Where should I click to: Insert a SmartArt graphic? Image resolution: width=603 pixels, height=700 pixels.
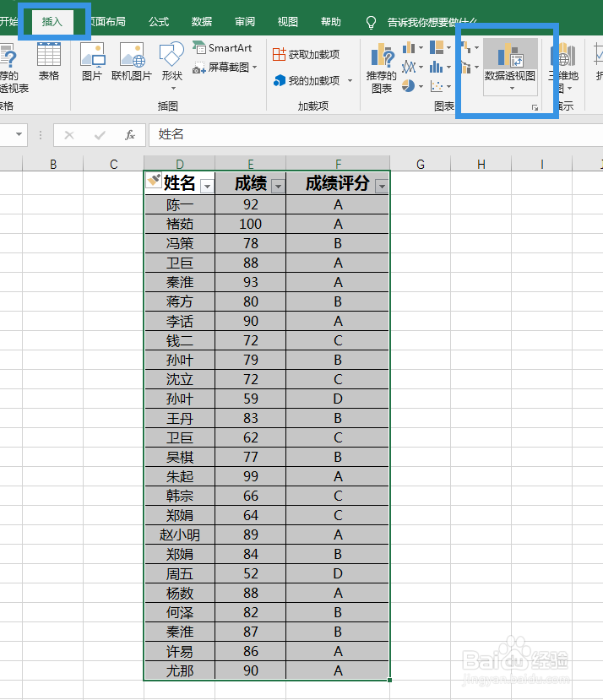tap(222, 48)
